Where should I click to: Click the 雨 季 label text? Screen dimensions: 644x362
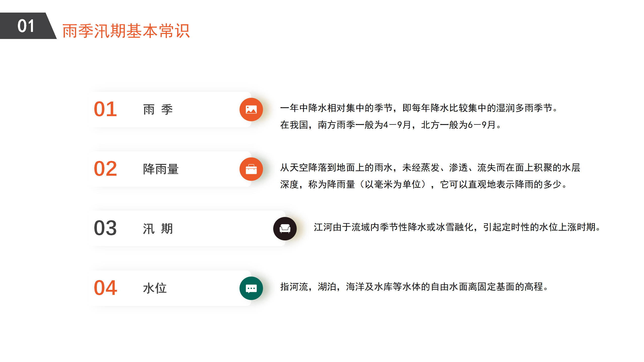point(158,110)
